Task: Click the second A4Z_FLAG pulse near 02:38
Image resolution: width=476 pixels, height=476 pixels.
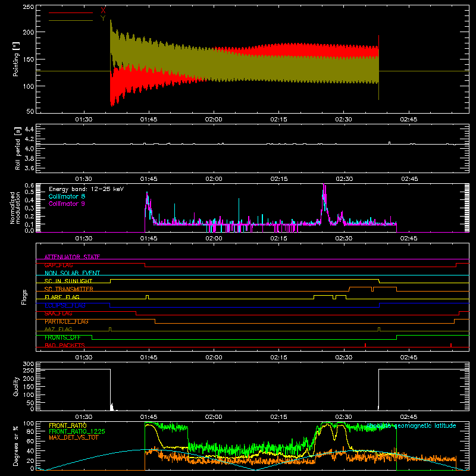Action: [379, 329]
